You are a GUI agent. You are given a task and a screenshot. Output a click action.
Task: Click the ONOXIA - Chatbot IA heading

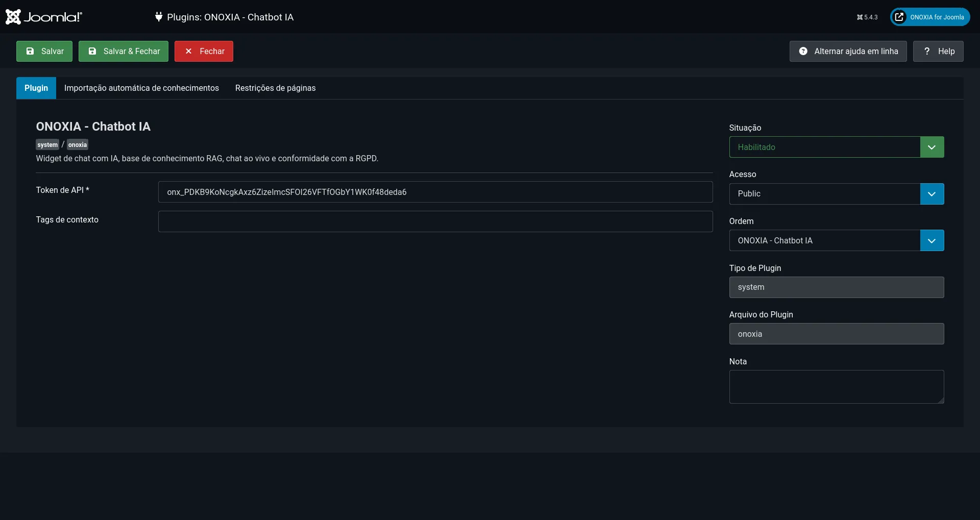tap(93, 127)
